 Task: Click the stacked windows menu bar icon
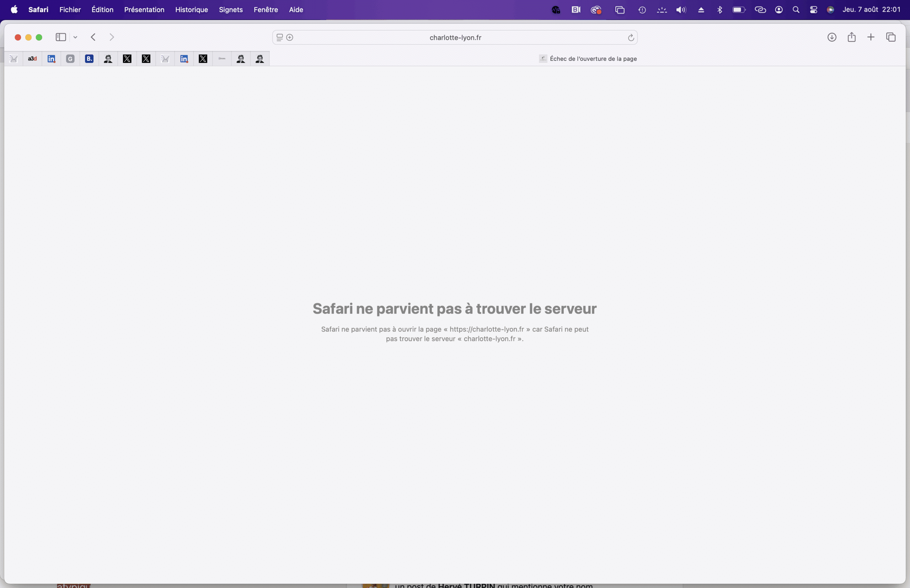click(620, 10)
